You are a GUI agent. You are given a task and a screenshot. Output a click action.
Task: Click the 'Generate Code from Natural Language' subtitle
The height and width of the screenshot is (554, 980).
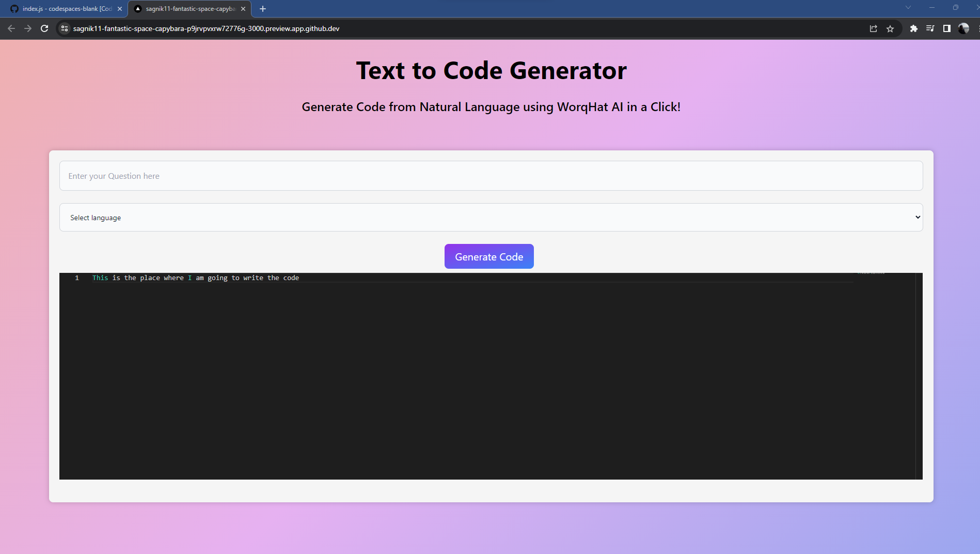pos(491,107)
